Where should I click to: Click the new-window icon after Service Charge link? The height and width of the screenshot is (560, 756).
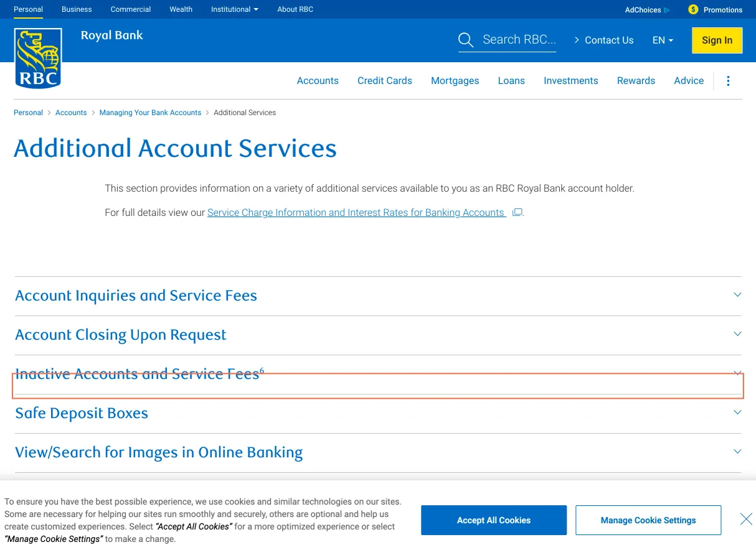(517, 212)
